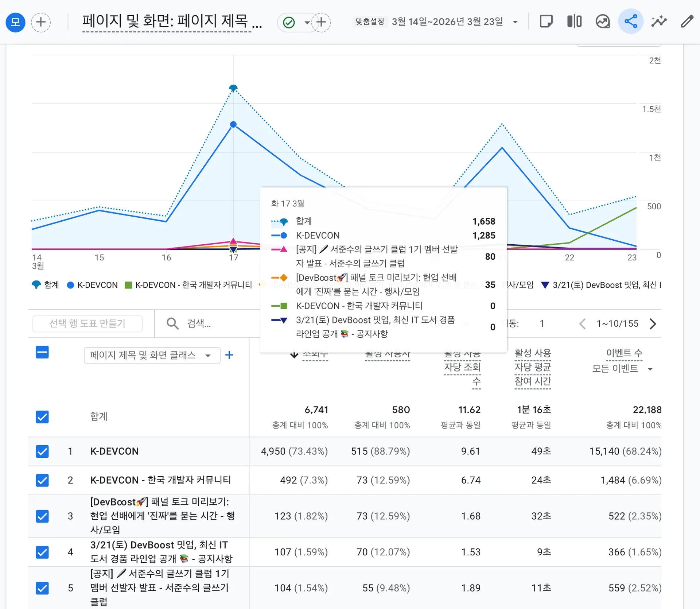Click the search magnifier icon in the table toolbar

point(172,323)
